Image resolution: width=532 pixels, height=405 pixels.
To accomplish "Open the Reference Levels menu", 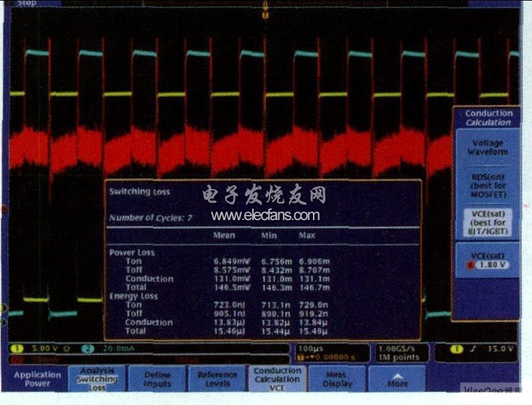I will 217,379.
